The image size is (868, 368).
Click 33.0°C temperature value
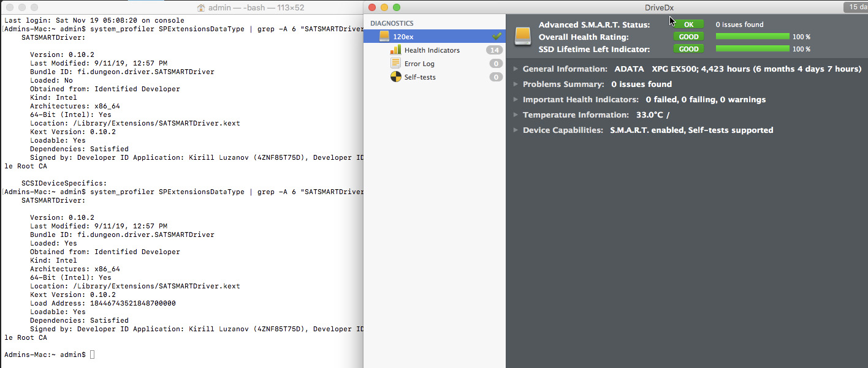[x=650, y=115]
